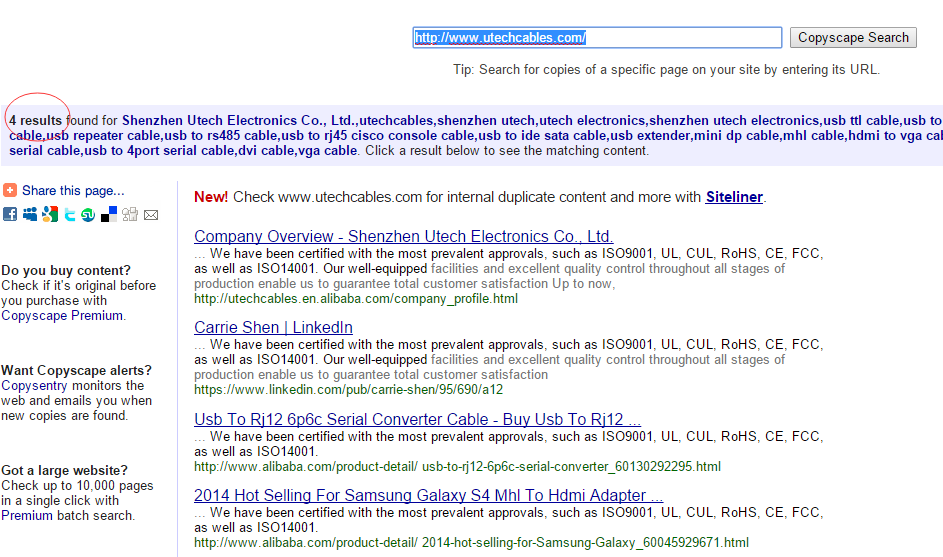
Task: Open the Copyscape Premium link
Action: point(63,315)
